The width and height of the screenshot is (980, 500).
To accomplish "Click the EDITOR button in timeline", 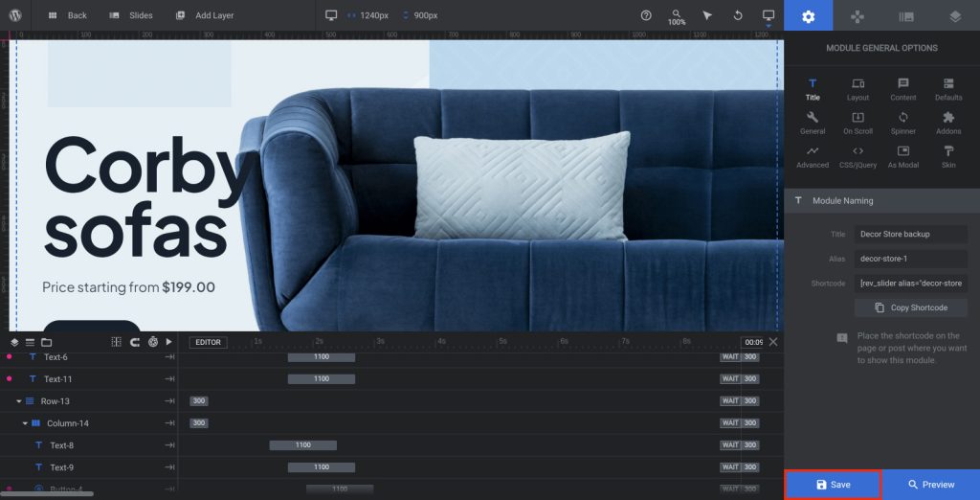I will [x=208, y=342].
